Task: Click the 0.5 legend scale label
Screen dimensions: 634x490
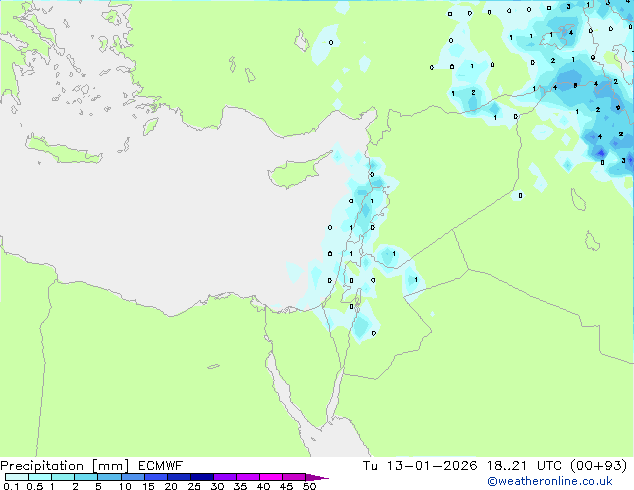Action: coord(34,486)
